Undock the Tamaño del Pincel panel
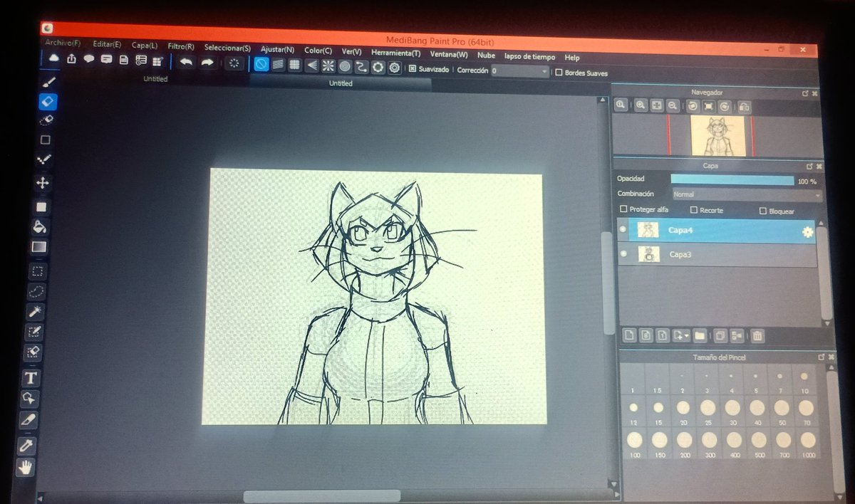 pyautogui.click(x=822, y=357)
